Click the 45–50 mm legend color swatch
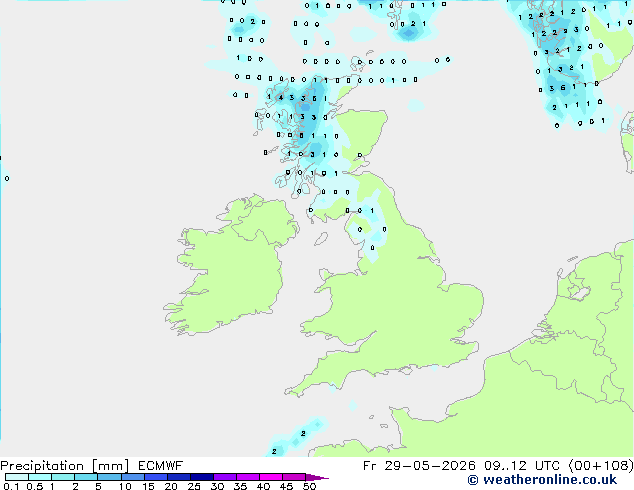 pyautogui.click(x=294, y=477)
